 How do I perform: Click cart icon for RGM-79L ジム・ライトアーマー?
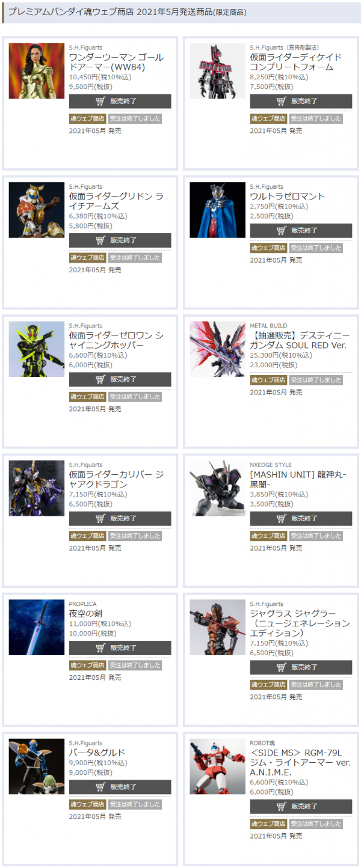282,807
